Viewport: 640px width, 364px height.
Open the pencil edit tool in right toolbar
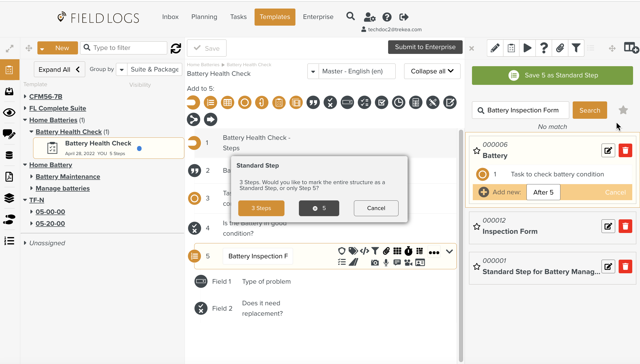(x=495, y=48)
